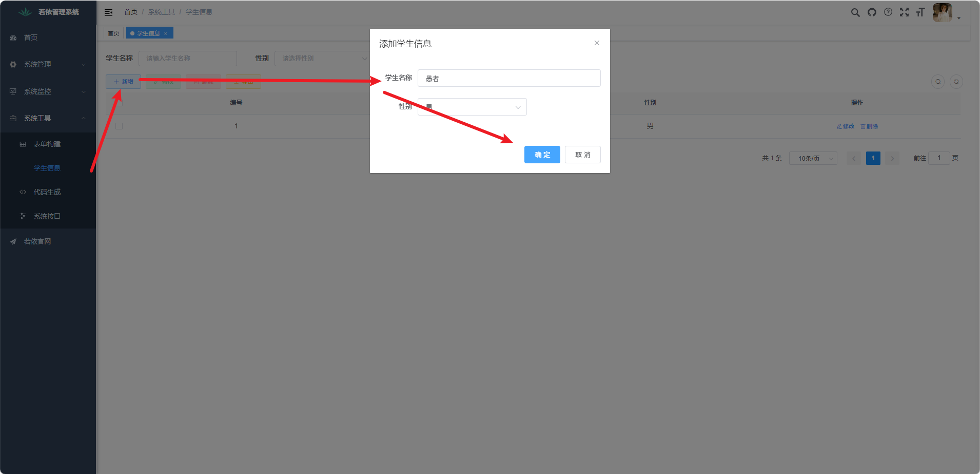Open the 性别 dropdown in dialog

pos(472,107)
